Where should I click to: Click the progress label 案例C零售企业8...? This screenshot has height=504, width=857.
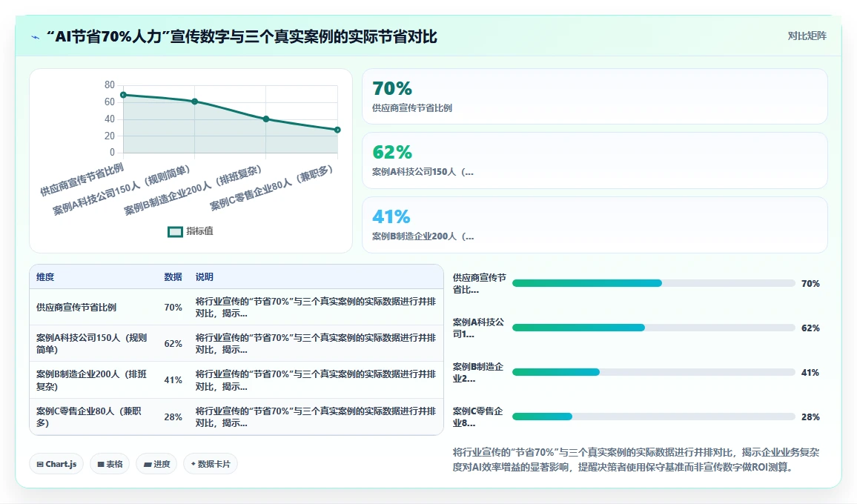[478, 417]
